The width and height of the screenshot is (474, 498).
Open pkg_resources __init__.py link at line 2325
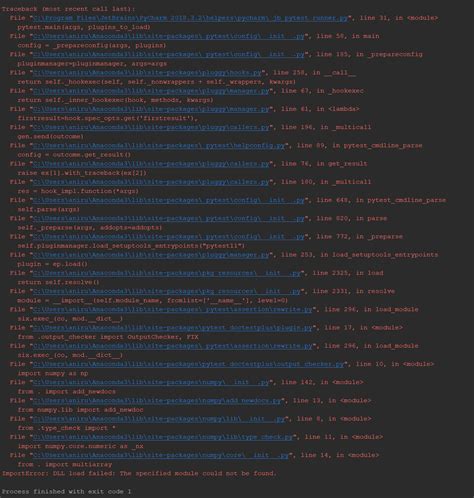point(167,273)
